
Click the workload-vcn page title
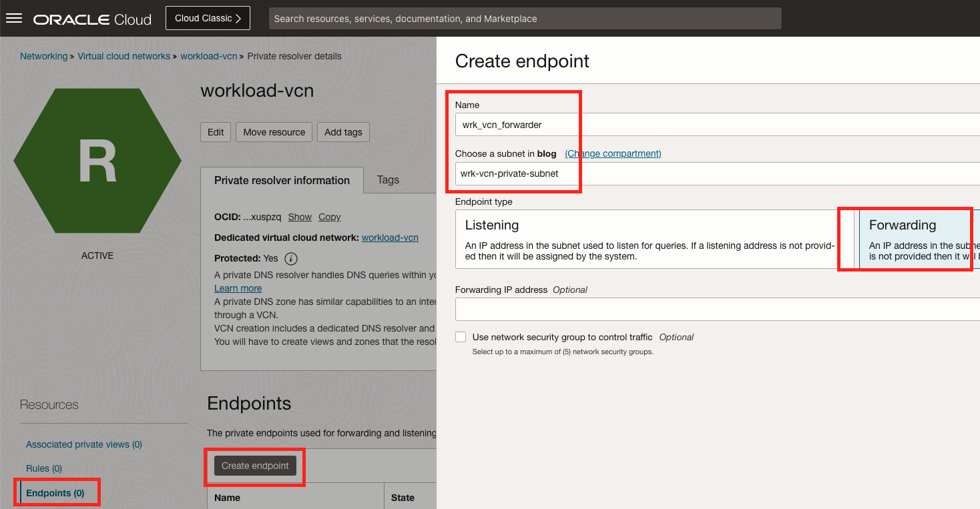[x=257, y=91]
